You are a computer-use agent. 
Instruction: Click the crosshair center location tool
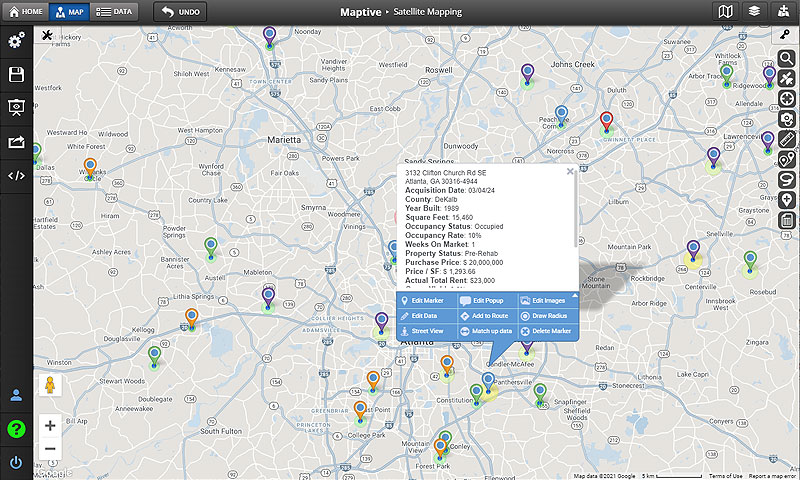787,98
